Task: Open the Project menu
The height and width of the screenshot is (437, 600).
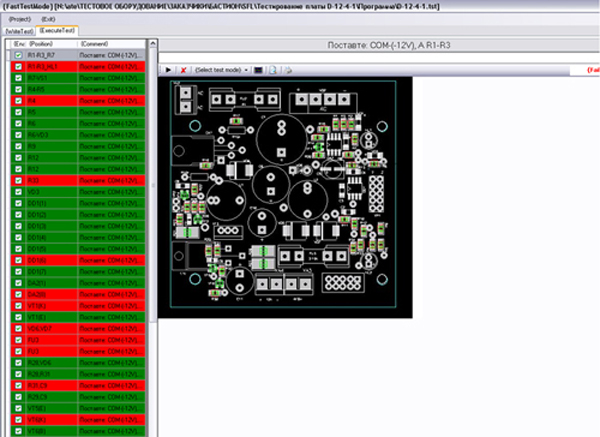Action: coord(20,19)
